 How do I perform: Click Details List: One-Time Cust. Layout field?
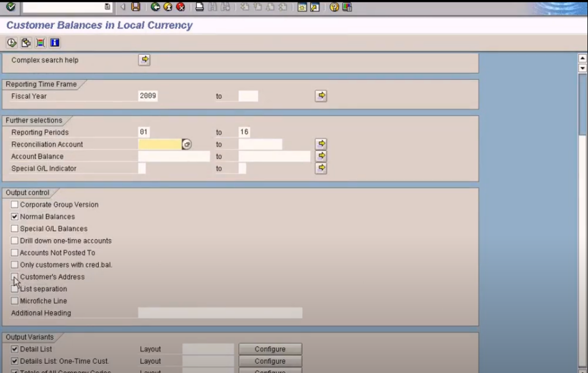[x=208, y=361]
